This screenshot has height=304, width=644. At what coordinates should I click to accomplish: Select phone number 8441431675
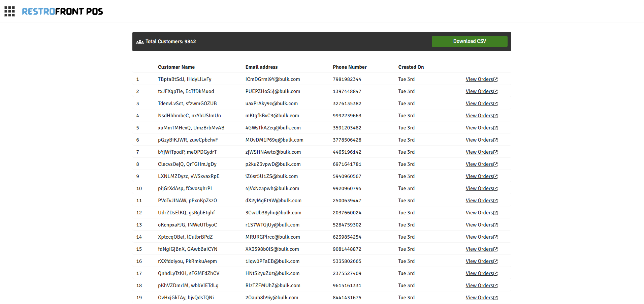click(x=347, y=298)
